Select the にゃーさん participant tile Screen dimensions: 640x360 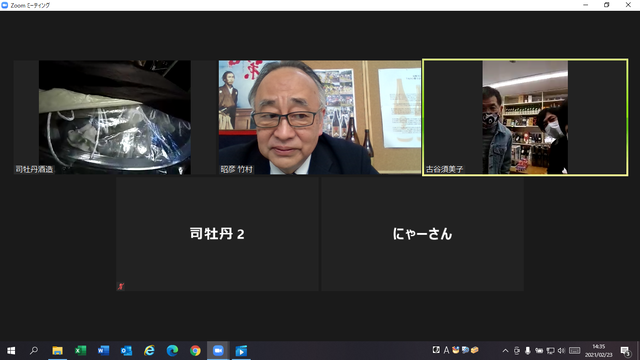tap(422, 234)
